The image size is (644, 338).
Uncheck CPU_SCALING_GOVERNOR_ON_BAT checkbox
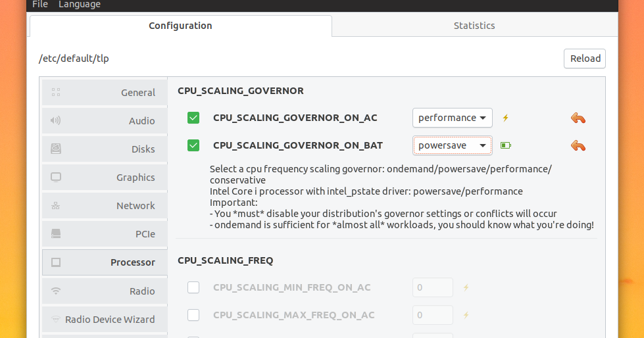click(193, 145)
